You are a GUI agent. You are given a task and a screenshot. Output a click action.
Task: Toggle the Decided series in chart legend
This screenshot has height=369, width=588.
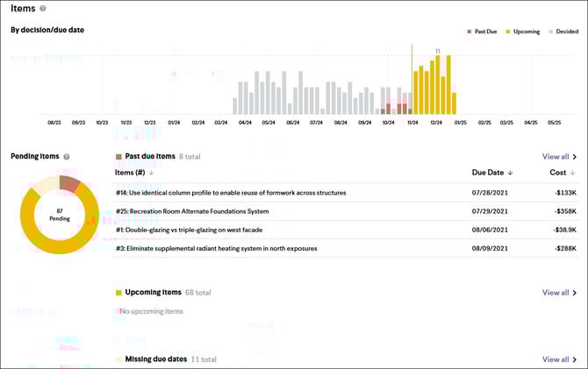click(563, 32)
